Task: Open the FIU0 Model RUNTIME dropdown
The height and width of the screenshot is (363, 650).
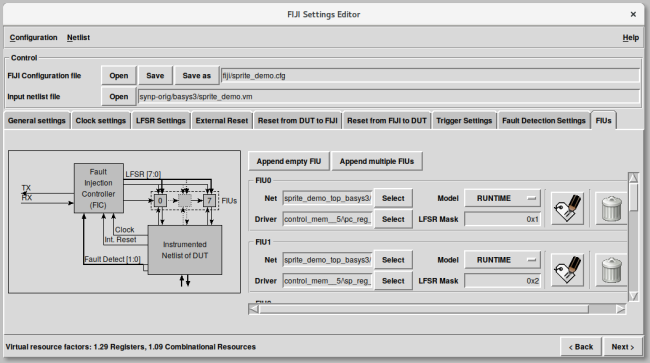Action: click(x=502, y=198)
